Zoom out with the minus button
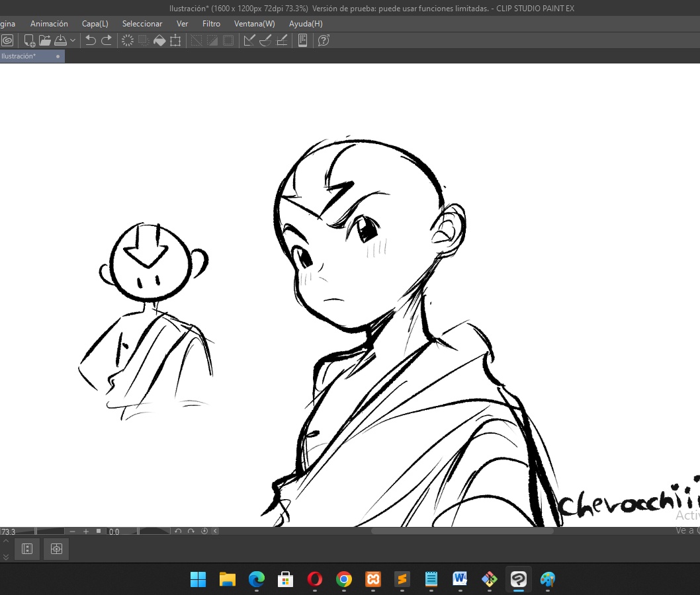700x595 pixels. tap(72, 532)
